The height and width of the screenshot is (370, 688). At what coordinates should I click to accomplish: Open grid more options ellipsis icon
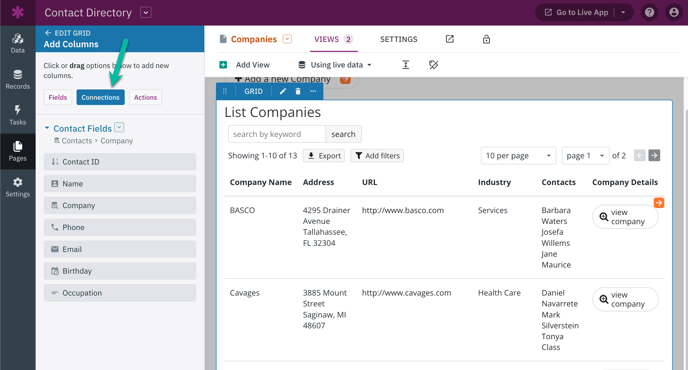point(313,91)
